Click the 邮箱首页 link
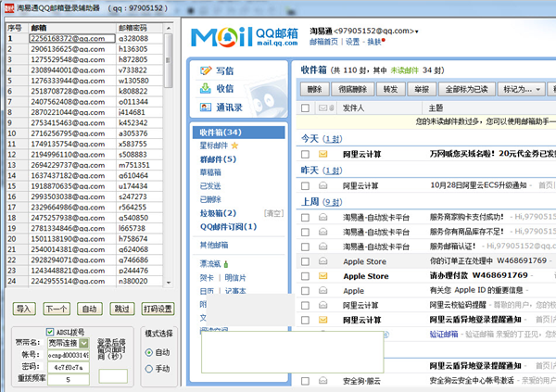Screen dimensions: 556x392 323,42
